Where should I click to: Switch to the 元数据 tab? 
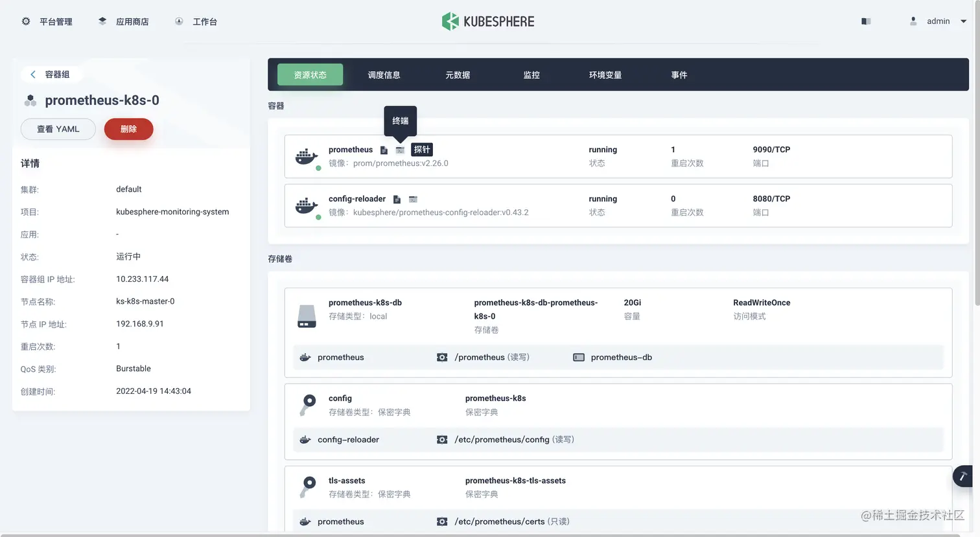click(x=458, y=74)
